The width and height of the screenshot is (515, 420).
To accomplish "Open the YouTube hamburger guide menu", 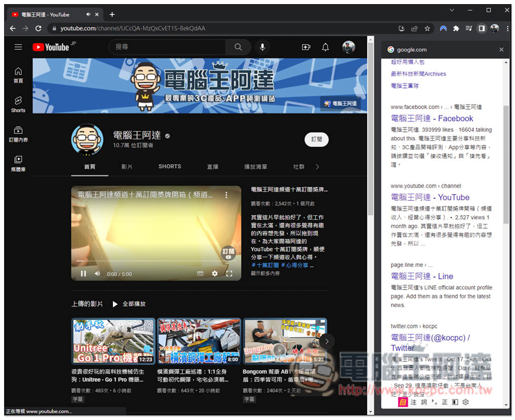I will tap(19, 47).
